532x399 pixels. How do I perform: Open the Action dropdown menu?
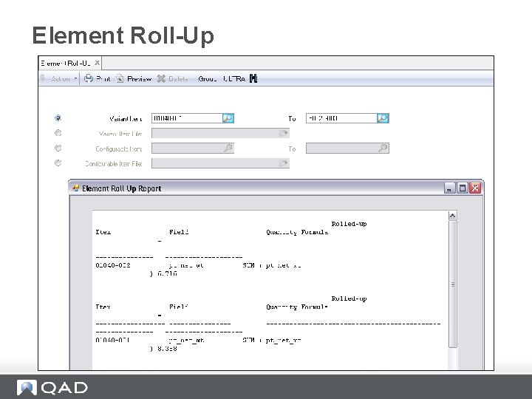59,79
